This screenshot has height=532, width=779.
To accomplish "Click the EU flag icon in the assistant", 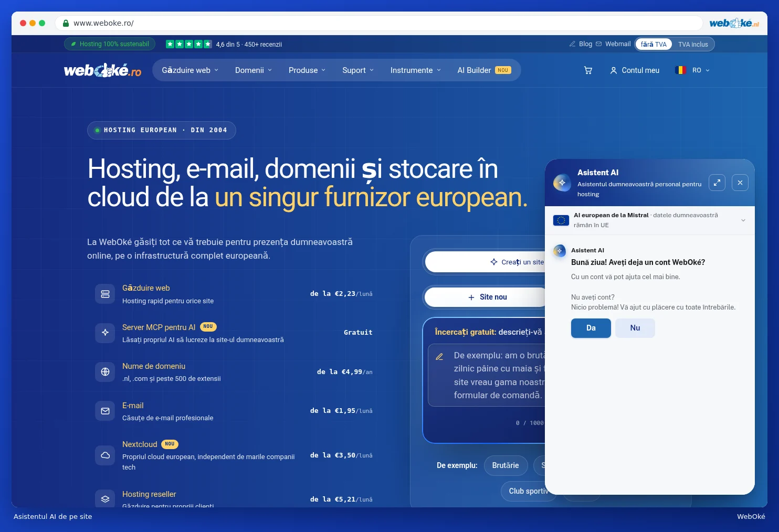I will click(561, 220).
